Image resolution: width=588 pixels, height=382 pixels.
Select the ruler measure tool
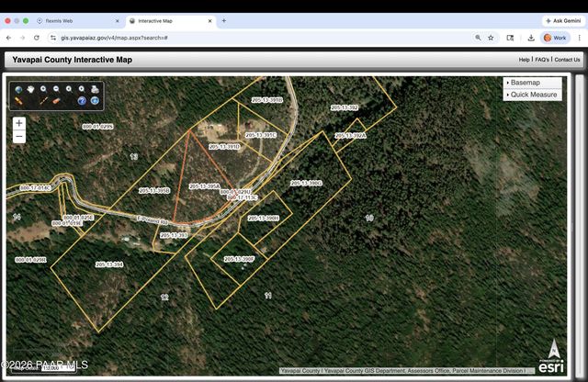tap(18, 101)
